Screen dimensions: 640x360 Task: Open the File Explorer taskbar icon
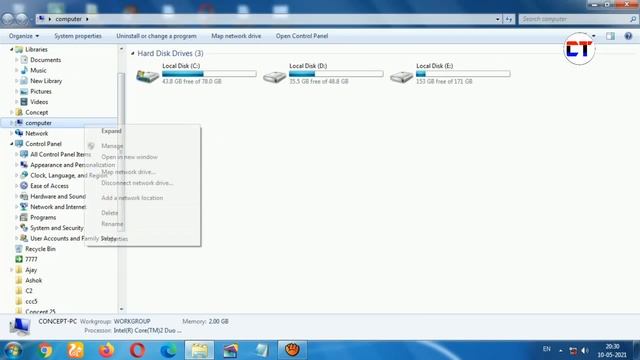[199, 350]
